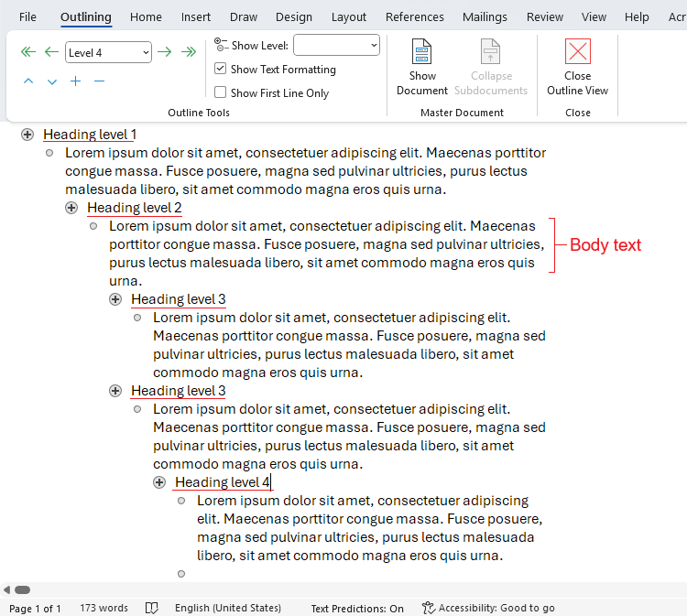Image resolution: width=687 pixels, height=616 pixels.
Task: Click the Move Up chevron icon
Action: click(x=28, y=81)
